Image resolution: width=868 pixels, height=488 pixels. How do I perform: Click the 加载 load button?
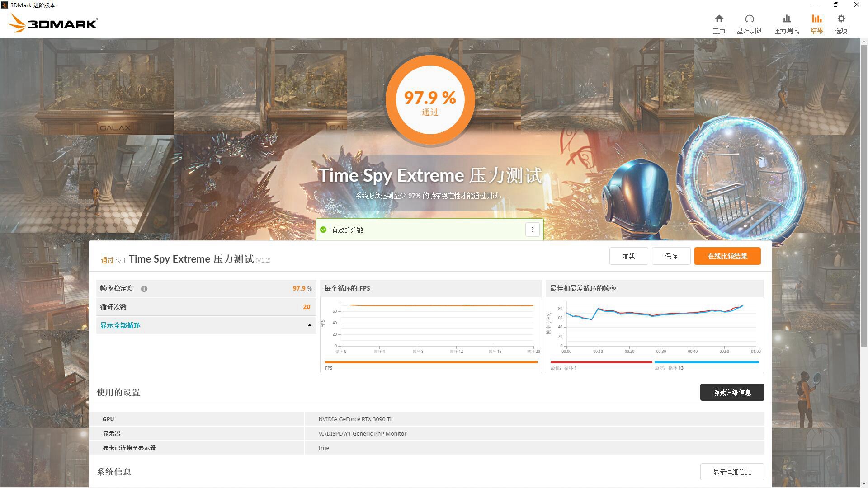(x=628, y=256)
